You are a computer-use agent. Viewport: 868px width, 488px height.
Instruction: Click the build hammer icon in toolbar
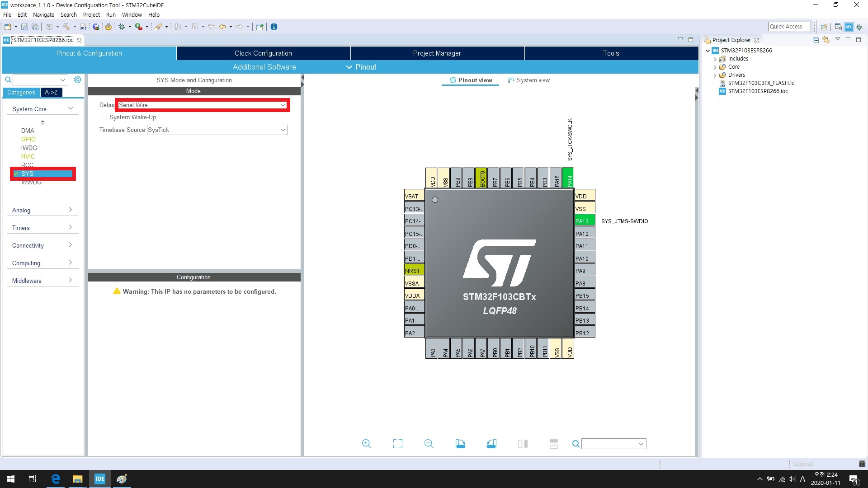(66, 27)
